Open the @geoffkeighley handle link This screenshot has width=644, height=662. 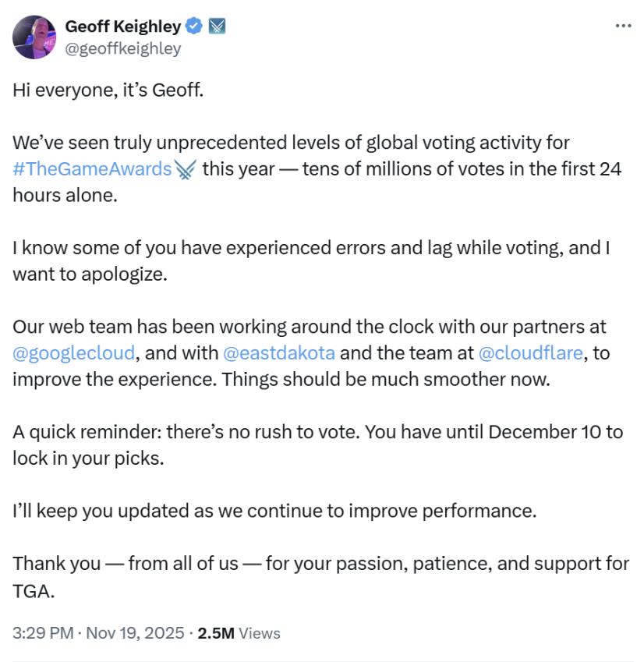(x=122, y=48)
